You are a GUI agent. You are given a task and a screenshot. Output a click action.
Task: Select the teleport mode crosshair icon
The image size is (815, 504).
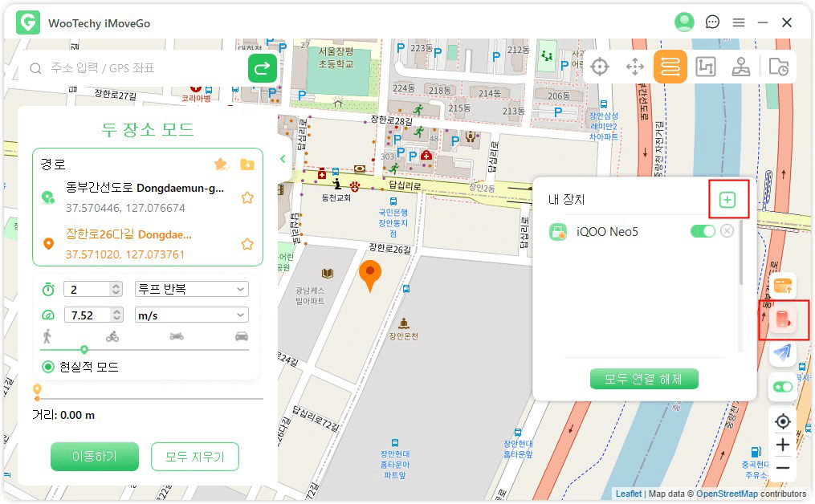click(x=600, y=67)
